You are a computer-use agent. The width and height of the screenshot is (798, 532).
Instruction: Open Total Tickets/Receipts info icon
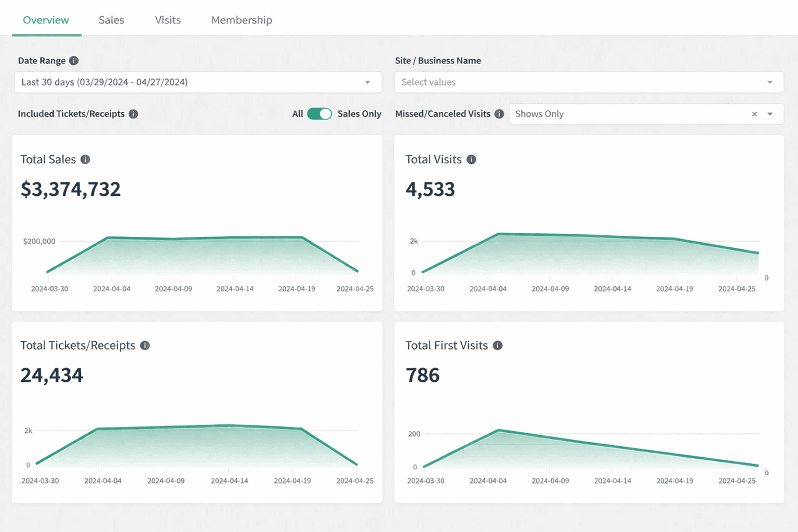click(x=145, y=345)
